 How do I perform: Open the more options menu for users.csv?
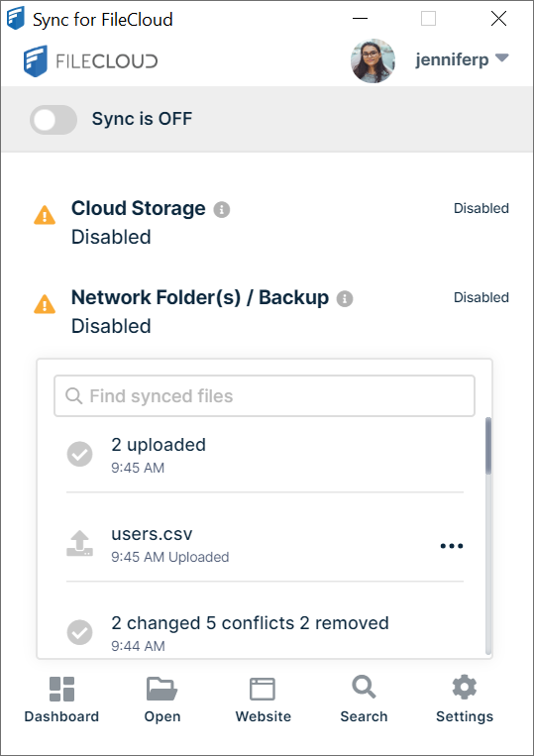pos(452,546)
